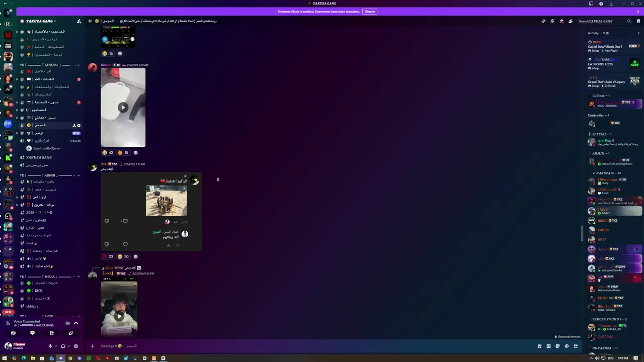Open soundboard button in voice panel
Image resolution: width=644 pixels, height=362 pixels.
(x=71, y=333)
